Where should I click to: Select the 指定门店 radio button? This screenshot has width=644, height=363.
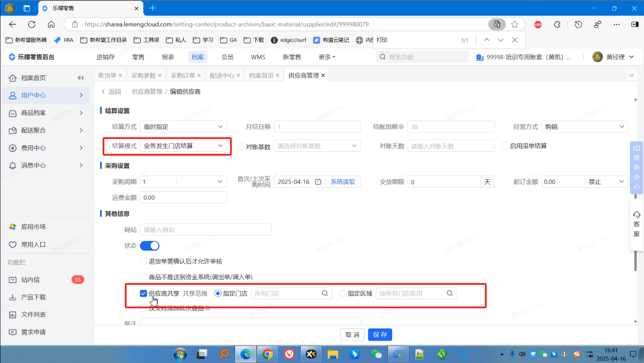218,293
